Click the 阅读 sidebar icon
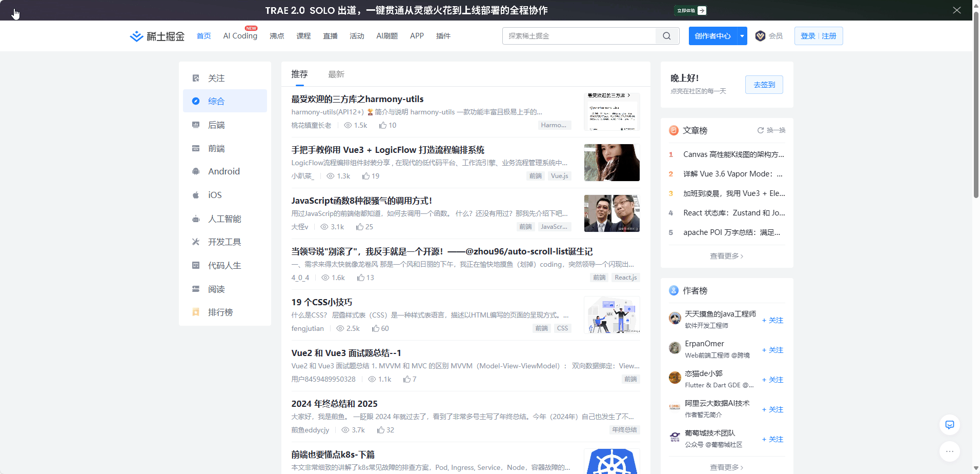 click(196, 289)
